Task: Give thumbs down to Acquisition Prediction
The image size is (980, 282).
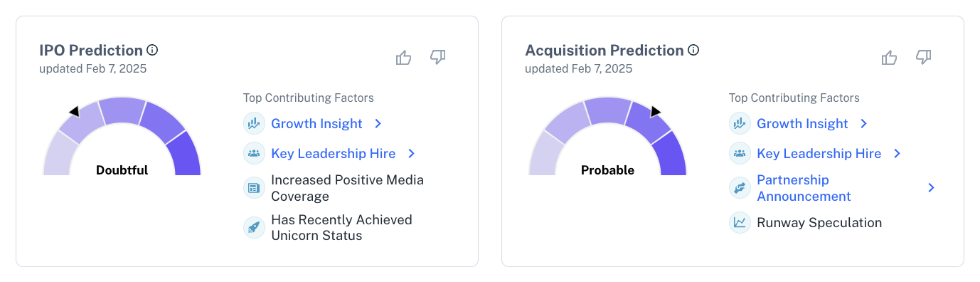Action: [x=924, y=58]
